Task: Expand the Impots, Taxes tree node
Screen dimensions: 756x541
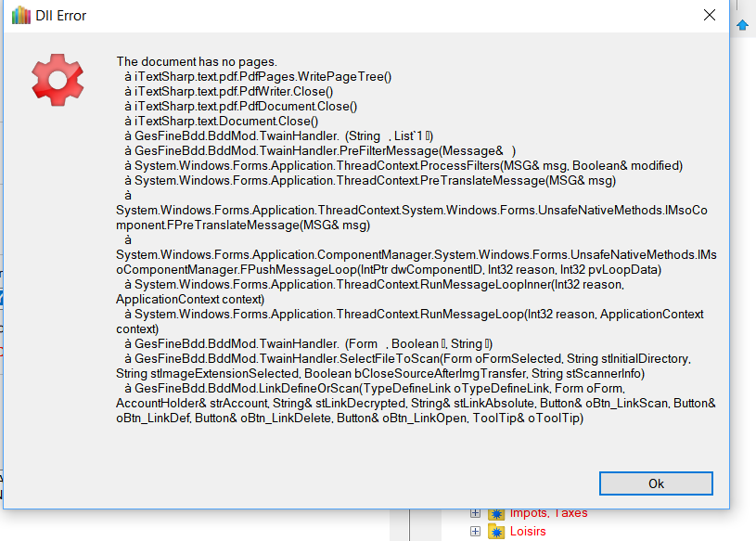Action: (476, 513)
